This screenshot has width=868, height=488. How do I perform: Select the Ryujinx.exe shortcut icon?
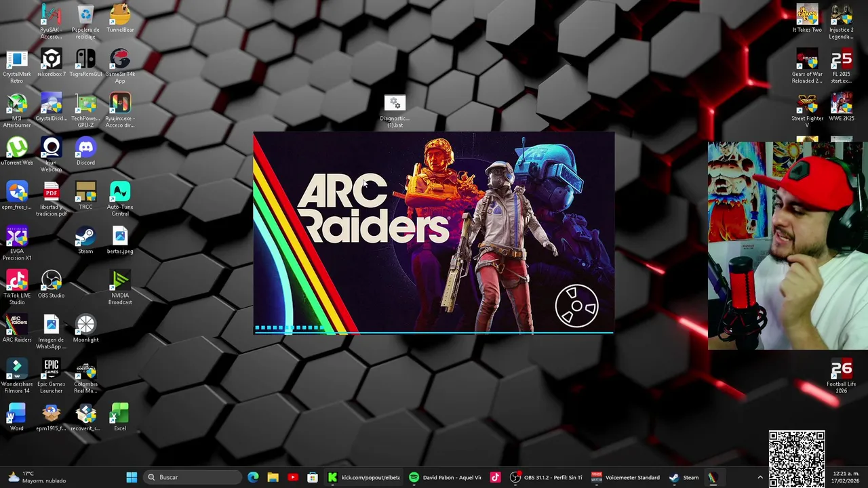120,110
